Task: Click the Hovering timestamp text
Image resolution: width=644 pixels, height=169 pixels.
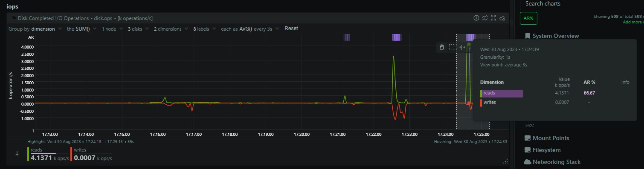Action: click(x=470, y=141)
